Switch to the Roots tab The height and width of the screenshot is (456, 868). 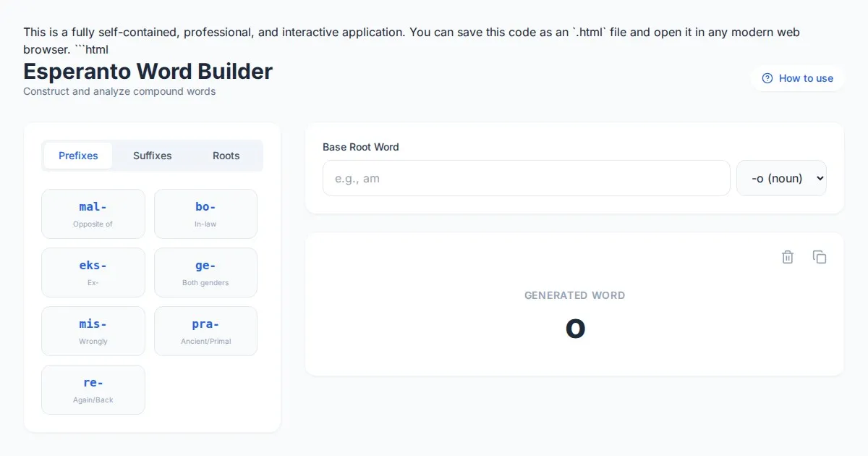(x=226, y=156)
